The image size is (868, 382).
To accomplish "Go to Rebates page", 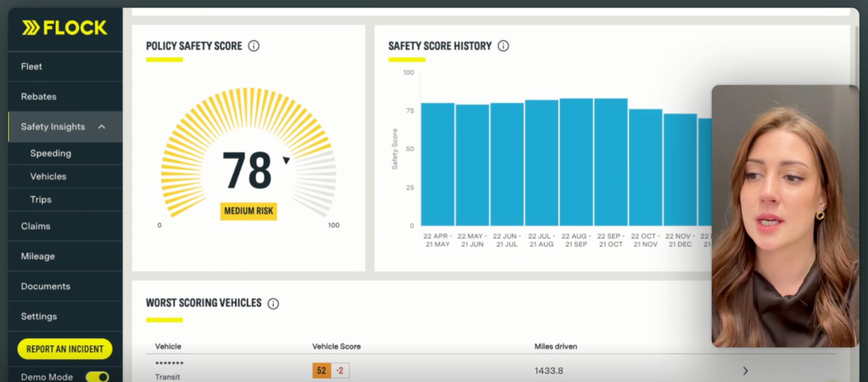I will (39, 97).
